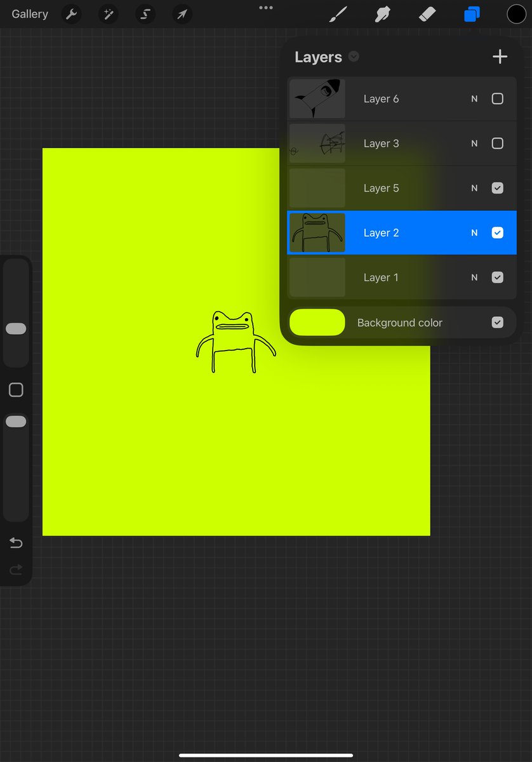
Task: Tap the 'Layers' panel title
Action: point(318,57)
